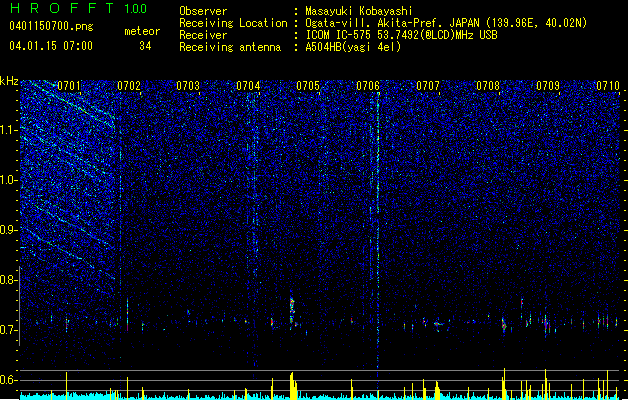Click the meteor label

pos(142,31)
